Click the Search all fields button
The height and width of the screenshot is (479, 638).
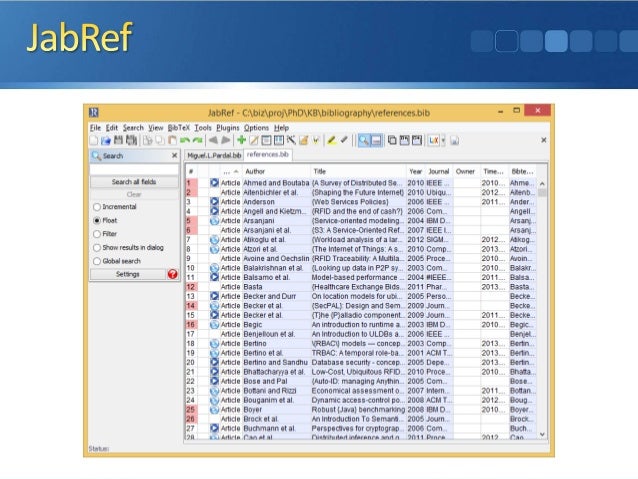point(134,182)
